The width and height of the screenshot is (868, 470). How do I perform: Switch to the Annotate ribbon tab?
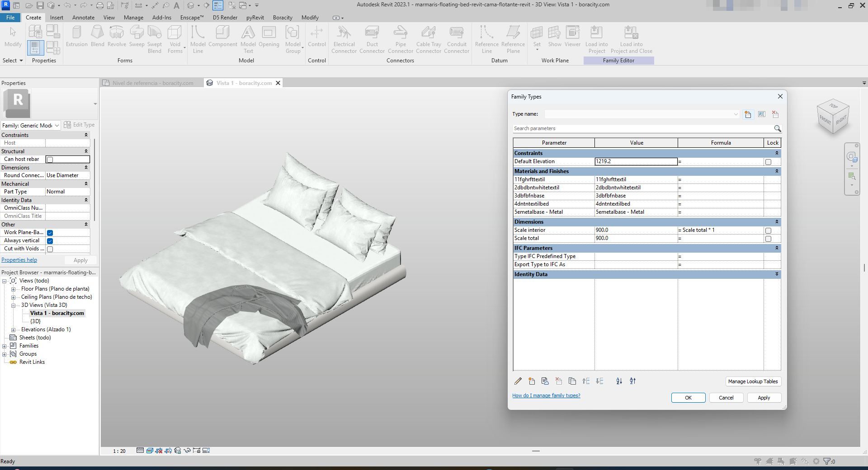[84, 18]
